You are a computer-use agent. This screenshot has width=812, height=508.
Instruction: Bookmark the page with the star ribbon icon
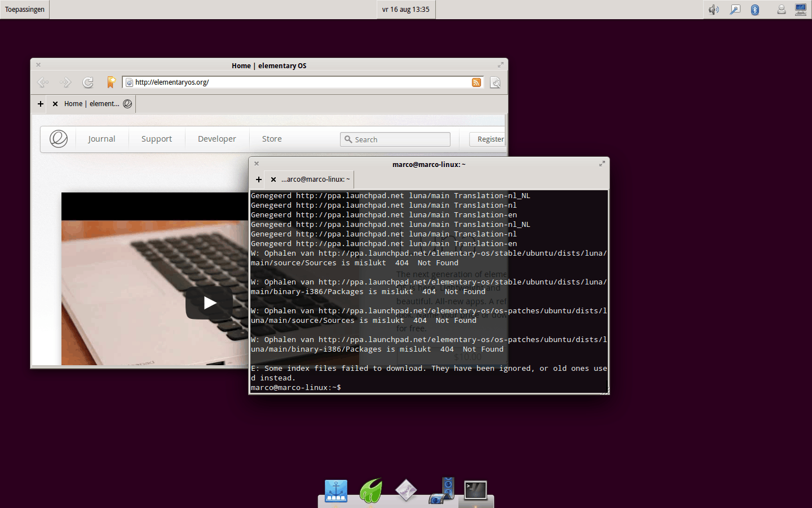(112, 82)
